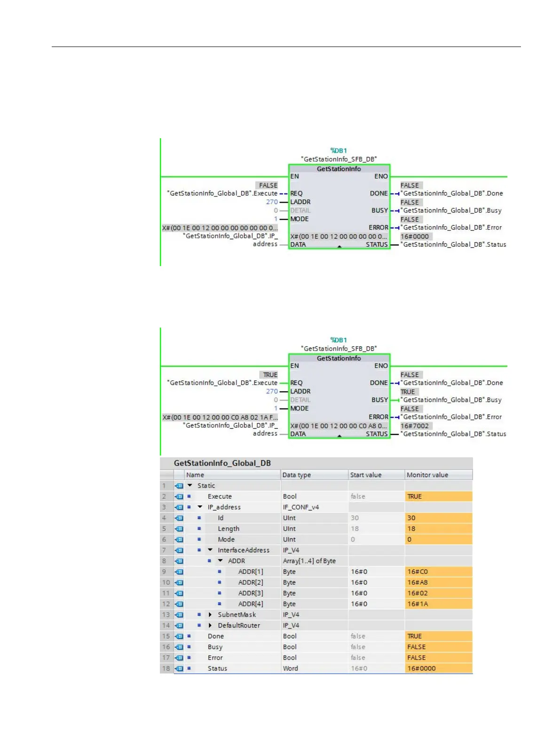Click the Data type column header

(x=314, y=475)
